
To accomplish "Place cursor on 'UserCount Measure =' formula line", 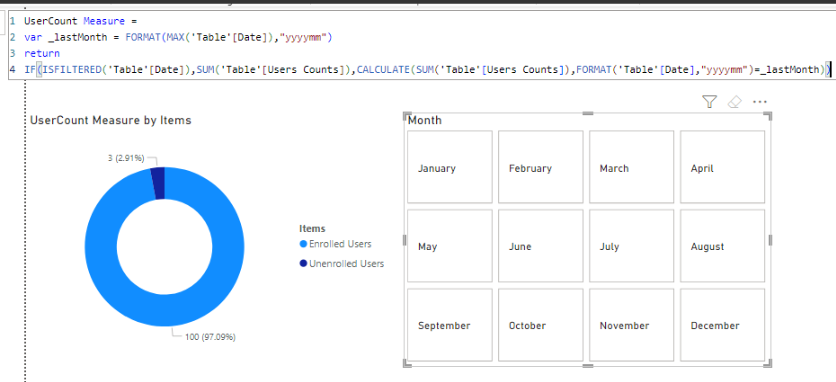I will pyautogui.click(x=81, y=21).
